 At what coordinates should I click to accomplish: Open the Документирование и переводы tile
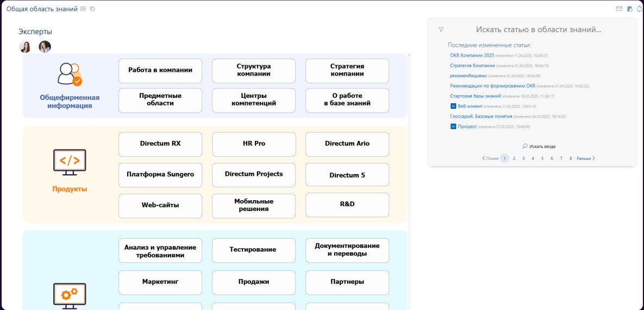(x=347, y=250)
